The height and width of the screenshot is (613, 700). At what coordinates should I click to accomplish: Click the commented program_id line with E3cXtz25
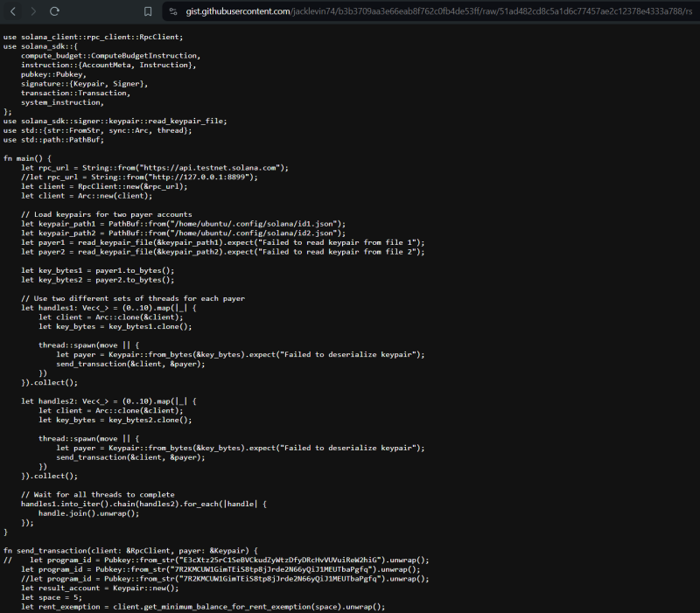click(x=216, y=561)
